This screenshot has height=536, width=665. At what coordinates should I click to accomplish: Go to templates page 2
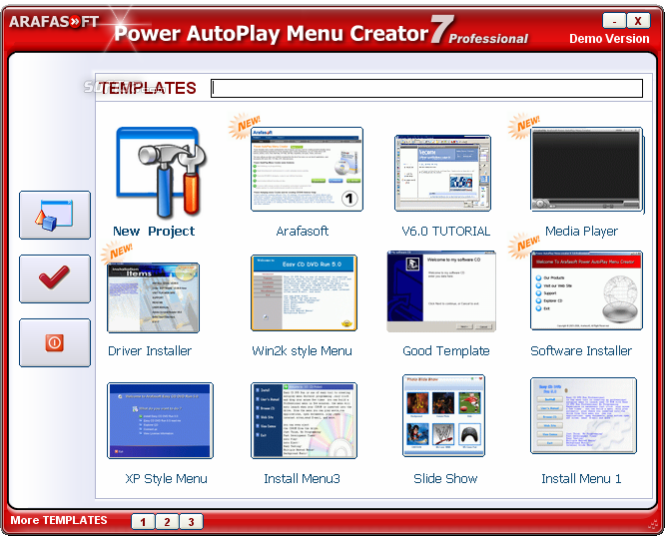tap(167, 522)
